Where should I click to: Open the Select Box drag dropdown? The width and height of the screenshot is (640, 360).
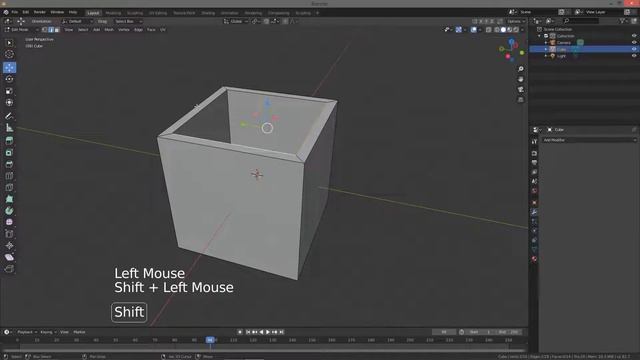[128, 21]
